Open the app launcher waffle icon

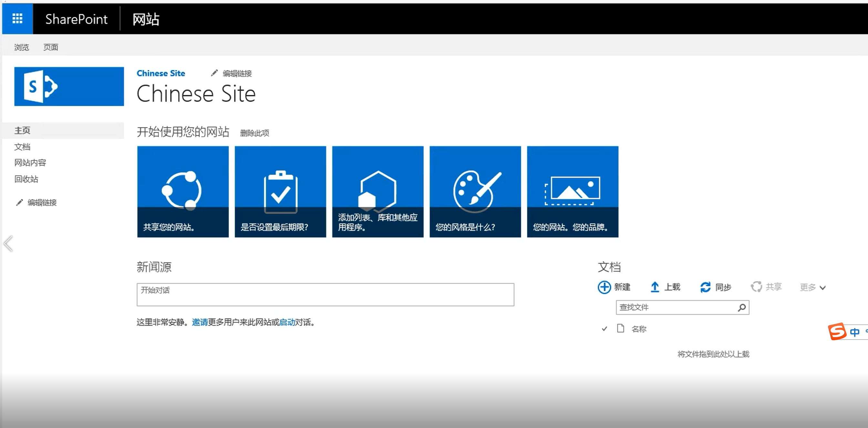[17, 18]
